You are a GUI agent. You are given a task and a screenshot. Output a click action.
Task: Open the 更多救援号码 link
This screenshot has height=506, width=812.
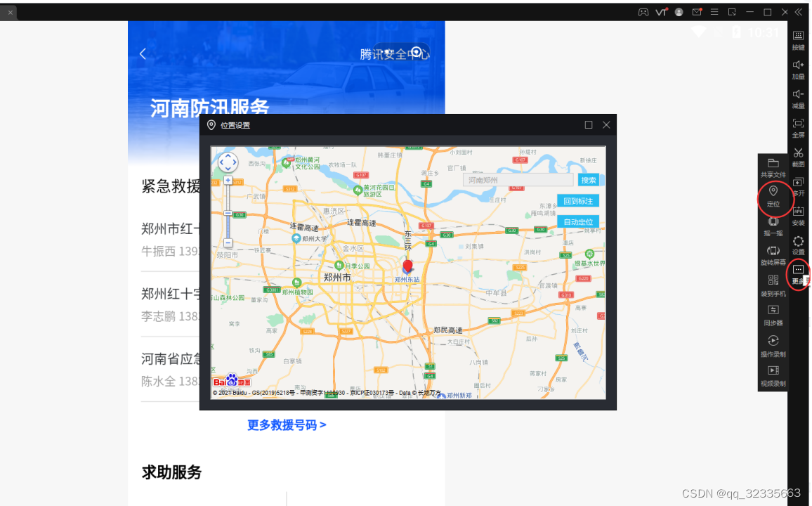pyautogui.click(x=287, y=425)
